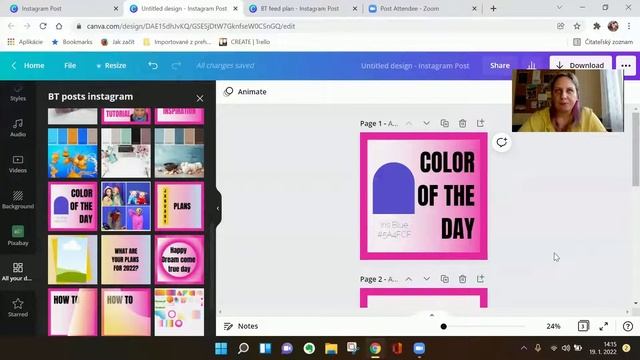Open the Starred sidebar panel
This screenshot has width=640, height=360.
18,307
